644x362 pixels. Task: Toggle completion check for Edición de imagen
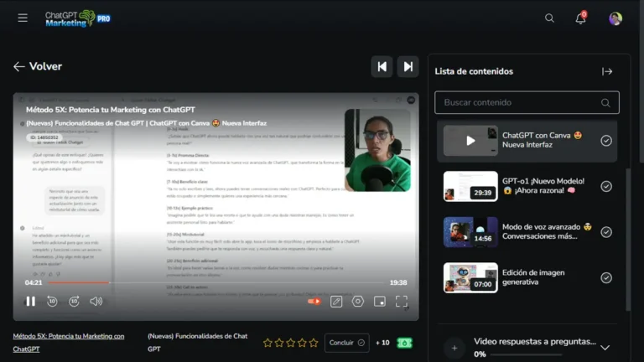point(606,278)
